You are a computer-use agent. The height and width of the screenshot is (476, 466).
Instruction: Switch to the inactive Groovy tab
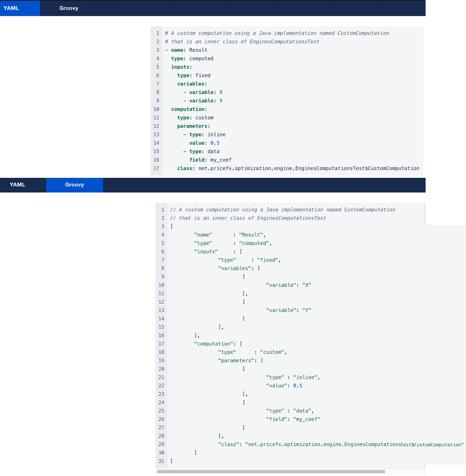point(69,8)
